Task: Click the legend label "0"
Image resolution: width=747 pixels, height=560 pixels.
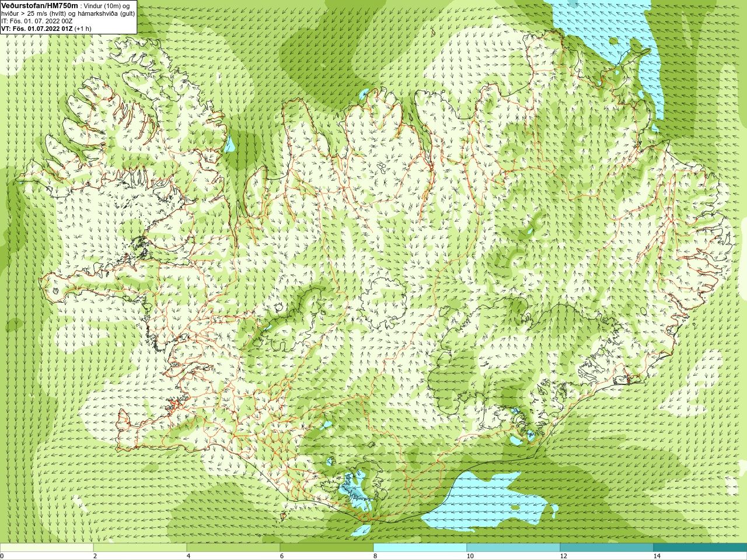Action: coord(2,556)
